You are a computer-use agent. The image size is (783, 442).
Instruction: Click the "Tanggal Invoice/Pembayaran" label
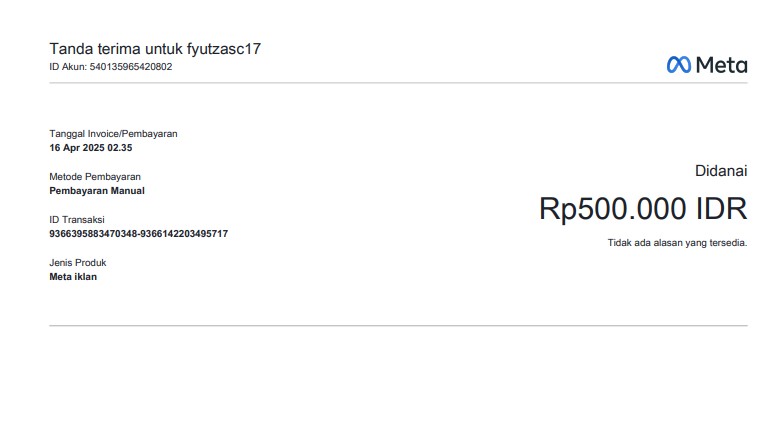tap(113, 133)
